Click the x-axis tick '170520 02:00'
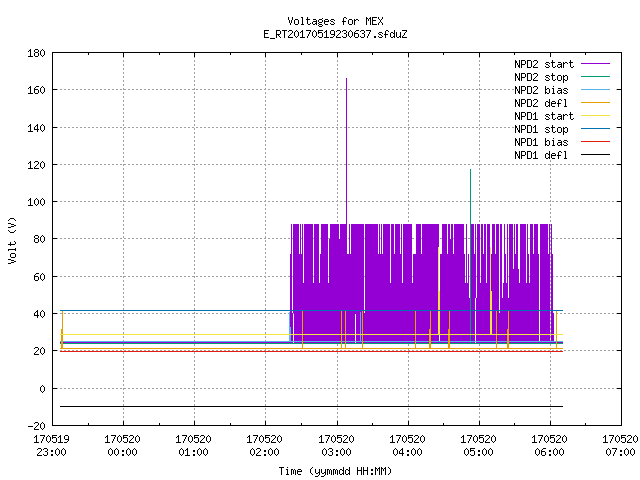 click(x=264, y=446)
